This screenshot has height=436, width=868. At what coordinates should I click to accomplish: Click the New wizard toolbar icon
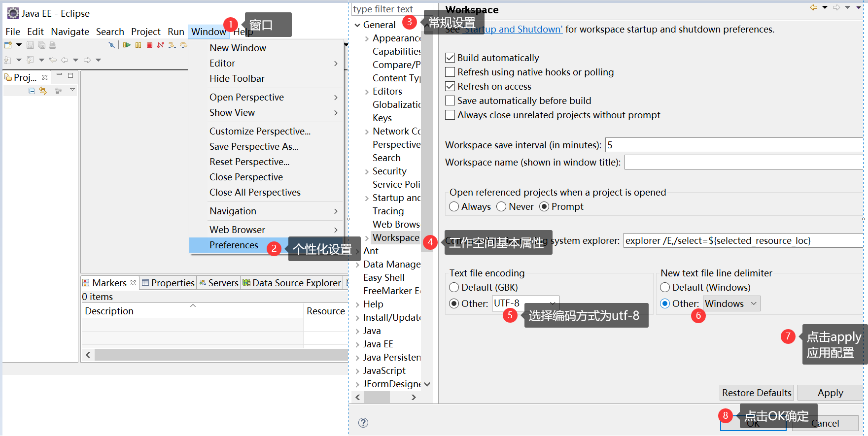pos(8,45)
